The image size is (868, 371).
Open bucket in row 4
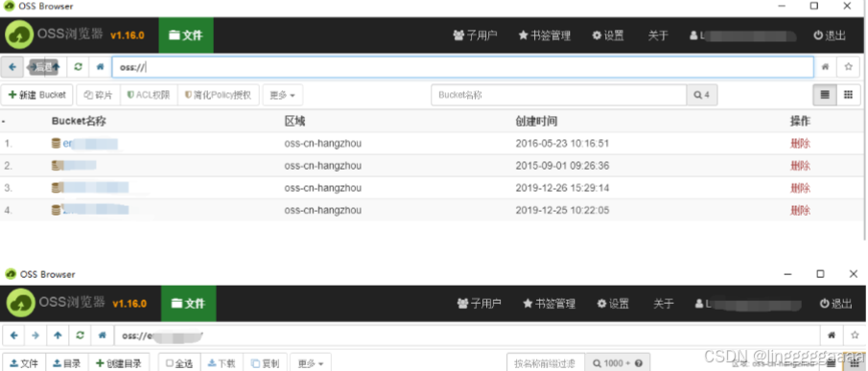pos(95,210)
